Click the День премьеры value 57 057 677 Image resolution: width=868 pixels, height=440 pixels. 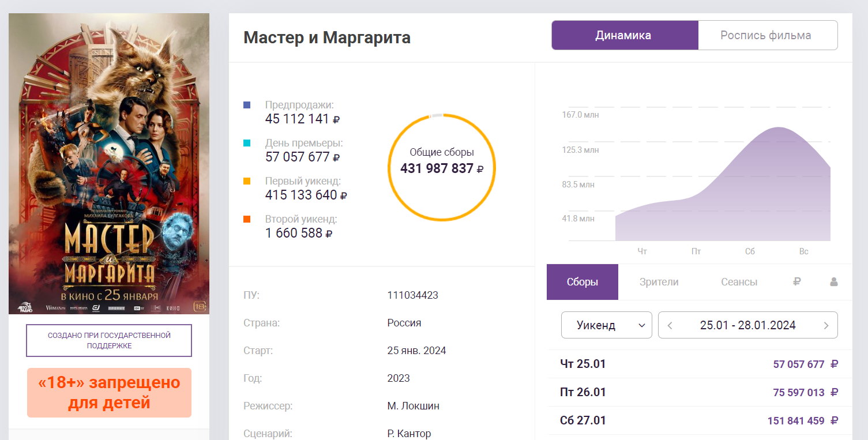[x=302, y=157]
